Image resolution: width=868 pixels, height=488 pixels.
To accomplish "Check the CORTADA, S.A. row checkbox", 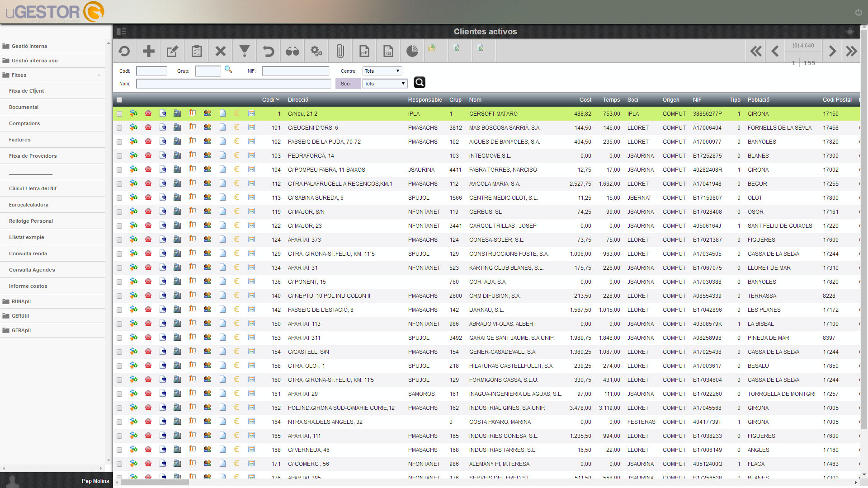I will pos(119,282).
